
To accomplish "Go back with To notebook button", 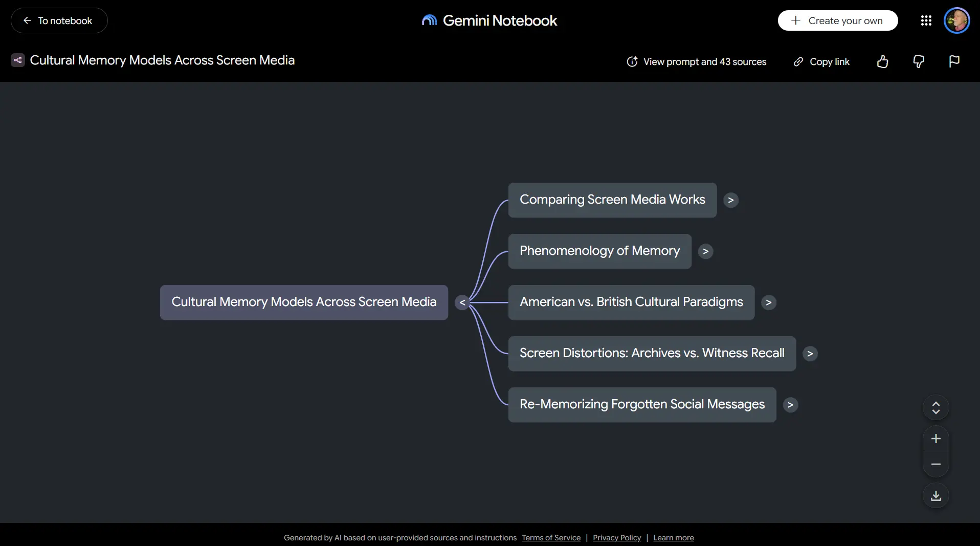I will 59,20.
